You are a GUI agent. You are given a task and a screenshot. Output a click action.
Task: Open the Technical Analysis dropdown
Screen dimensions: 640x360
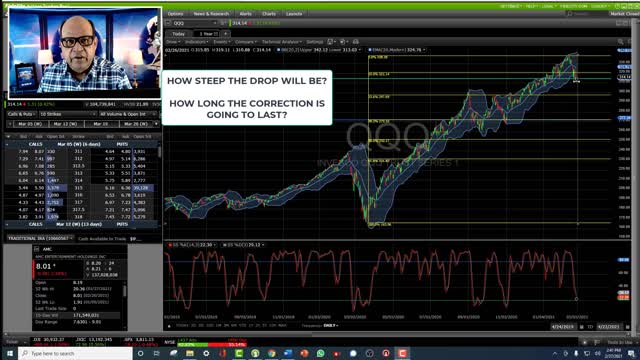click(x=282, y=42)
